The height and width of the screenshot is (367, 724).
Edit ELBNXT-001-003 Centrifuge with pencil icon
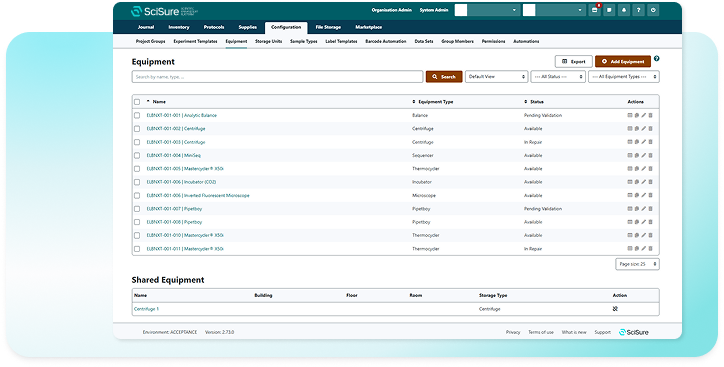point(644,142)
